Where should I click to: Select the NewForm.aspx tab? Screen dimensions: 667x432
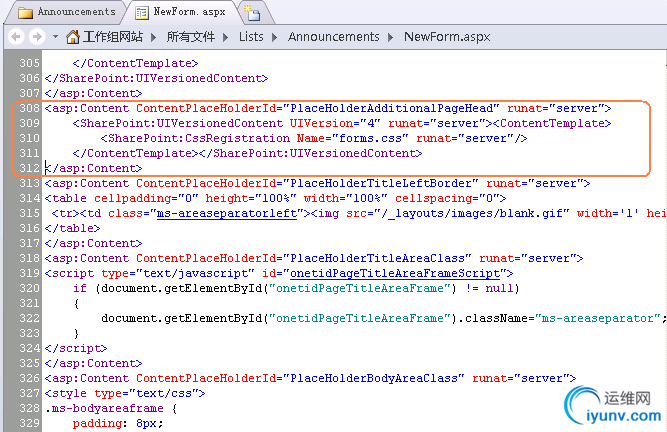tap(182, 12)
